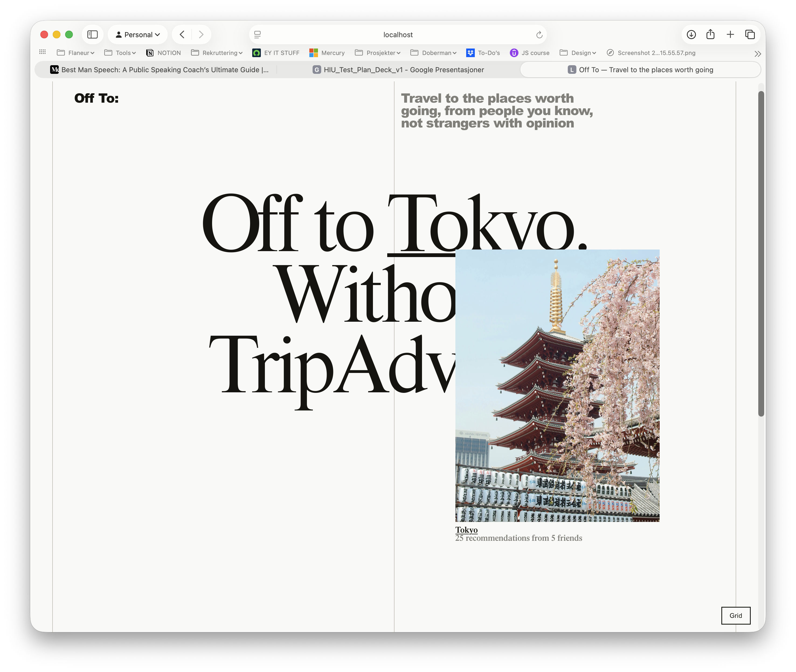Click the Notion icon in favorites bar

[150, 53]
